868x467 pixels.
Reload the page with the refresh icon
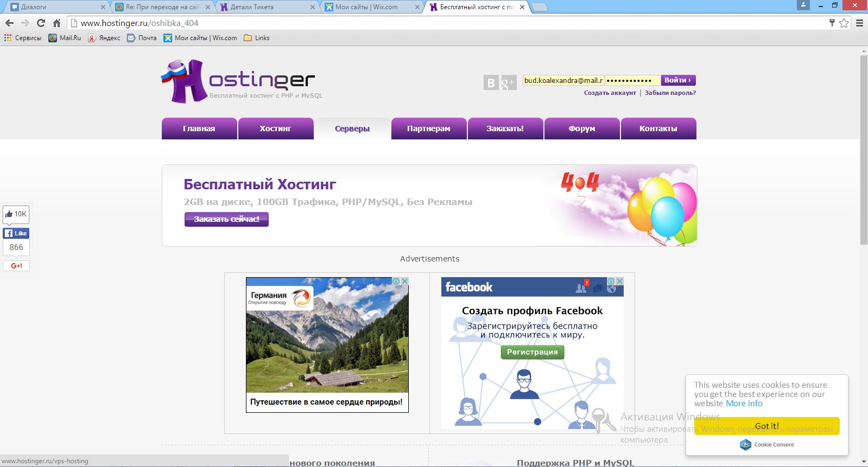click(x=41, y=23)
